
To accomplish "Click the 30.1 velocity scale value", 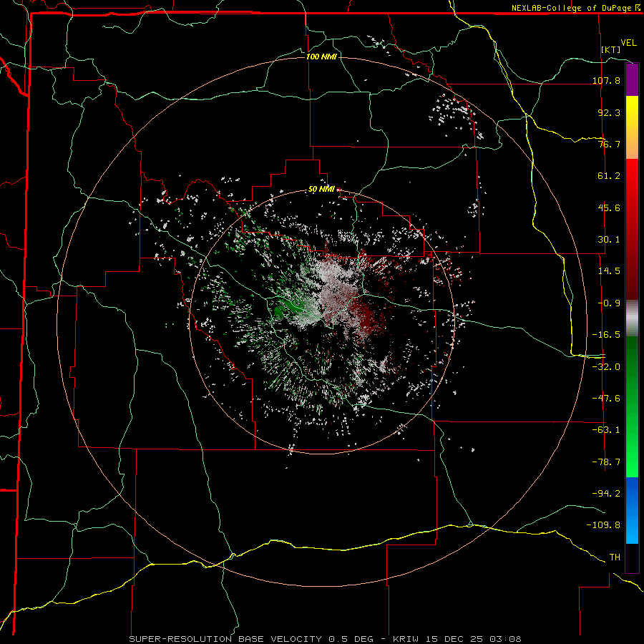I will point(609,240).
